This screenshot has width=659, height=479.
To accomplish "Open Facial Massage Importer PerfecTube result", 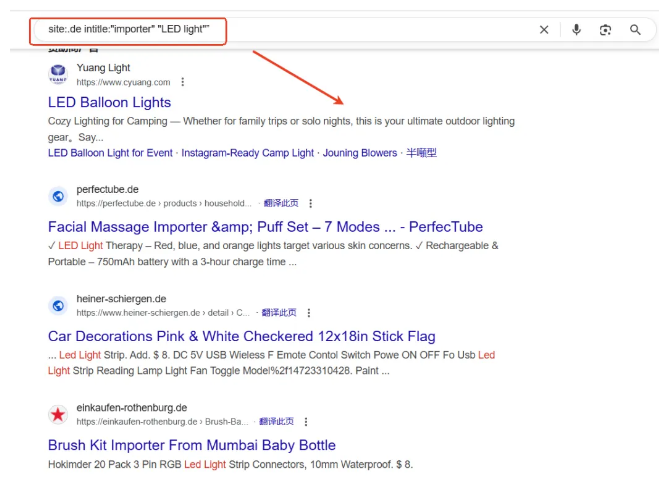I will click(265, 227).
